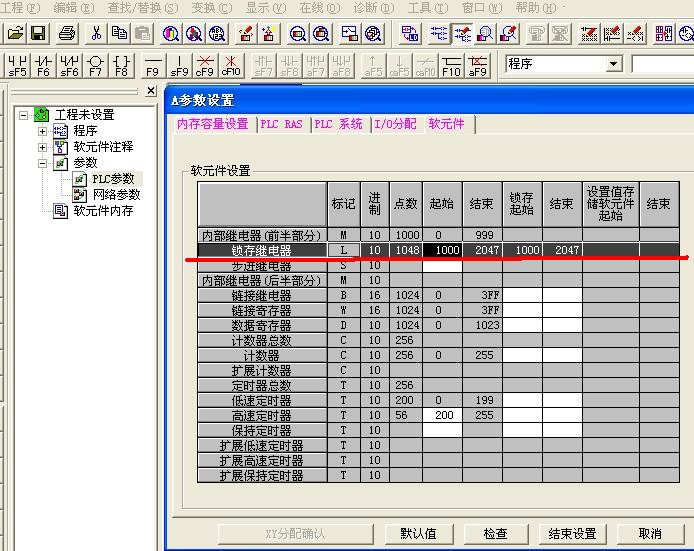Click the cF9 delete line icon
The height and width of the screenshot is (551, 694).
(x=205, y=66)
